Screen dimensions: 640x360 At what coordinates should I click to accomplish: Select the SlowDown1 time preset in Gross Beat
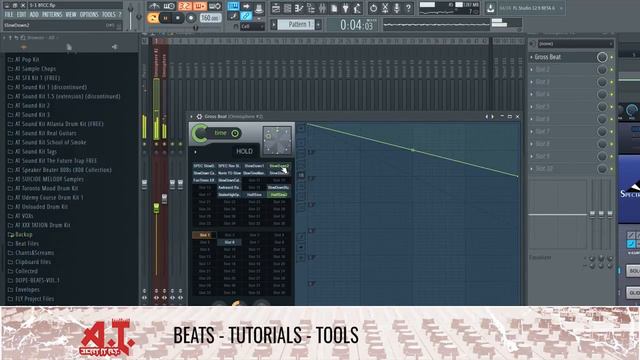(x=254, y=166)
